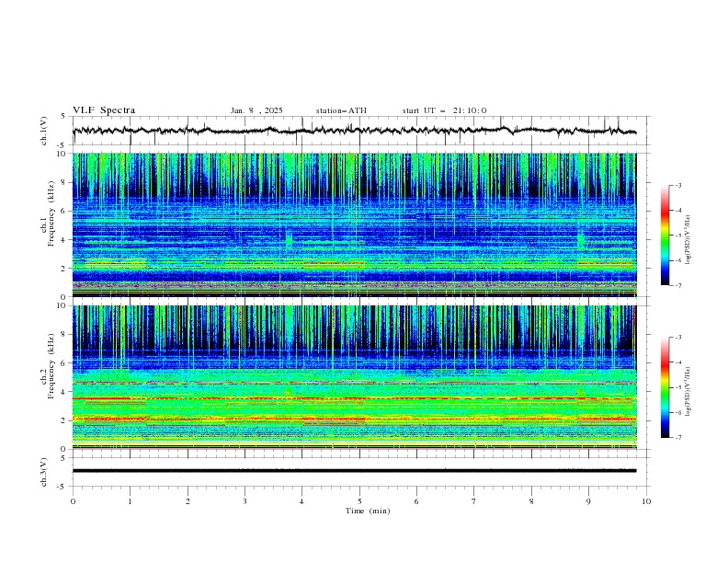The height and width of the screenshot is (563, 728).
Task: Click the ch.2 spectrogram panel
Action: coord(354,377)
